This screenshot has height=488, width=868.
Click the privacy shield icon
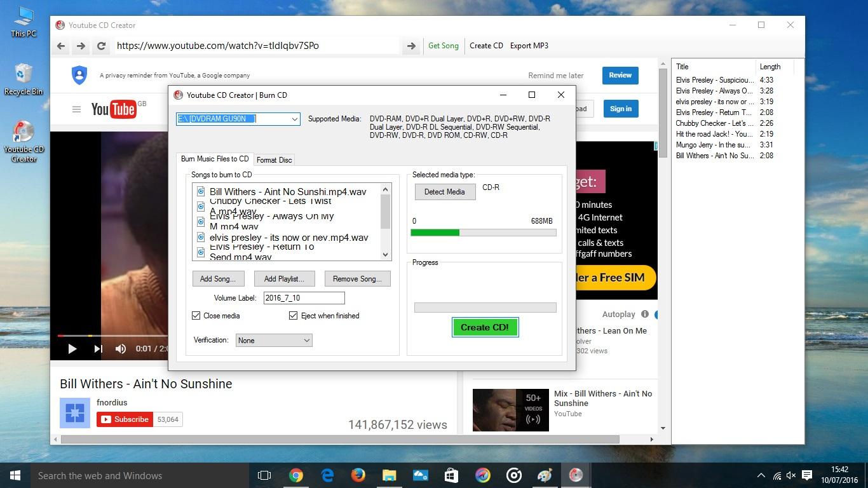coord(79,75)
